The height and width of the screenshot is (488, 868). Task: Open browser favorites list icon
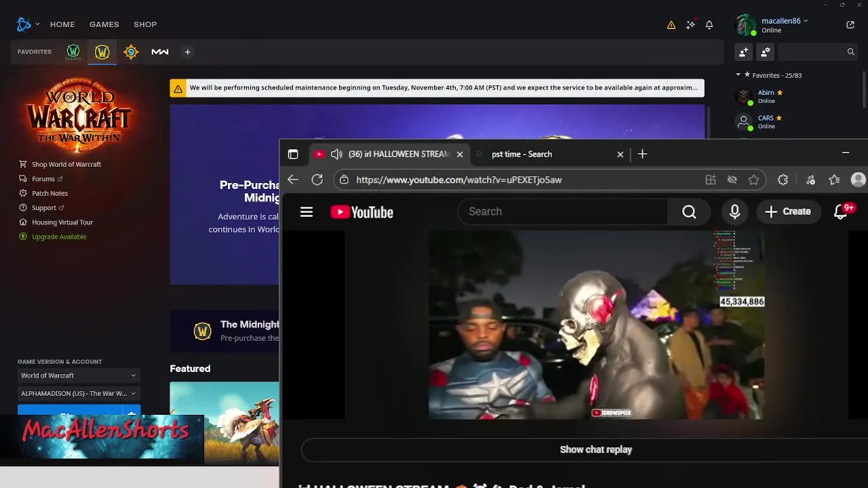(x=834, y=180)
